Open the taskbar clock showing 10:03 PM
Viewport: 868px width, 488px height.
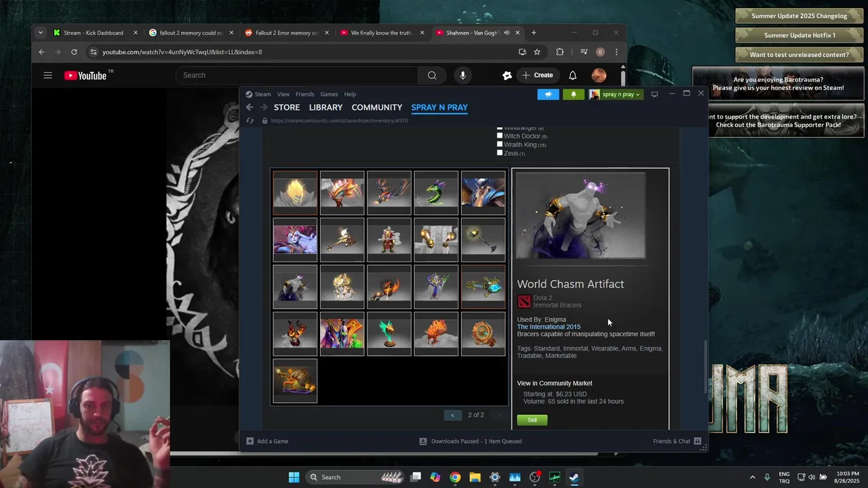tap(847, 477)
